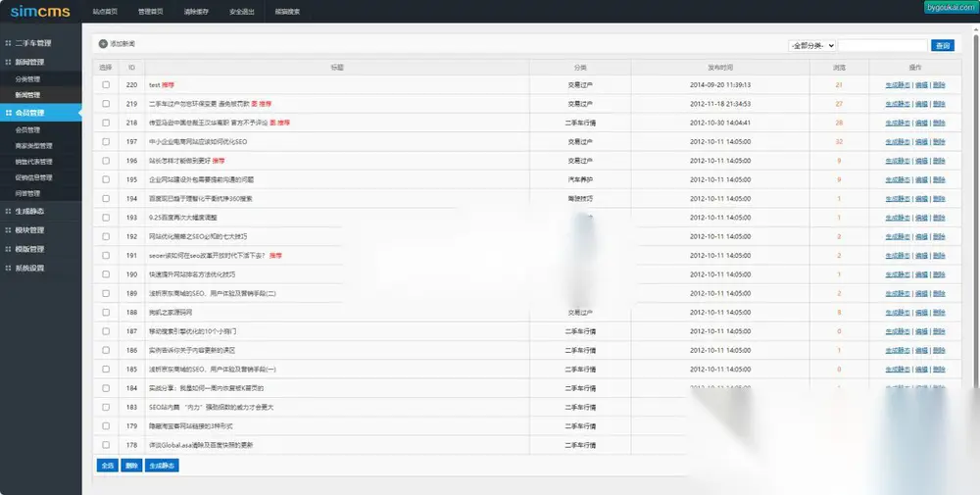This screenshot has width=980, height=495.
Task: Click the date 2012-11-18 21:34:53
Action: (720, 104)
